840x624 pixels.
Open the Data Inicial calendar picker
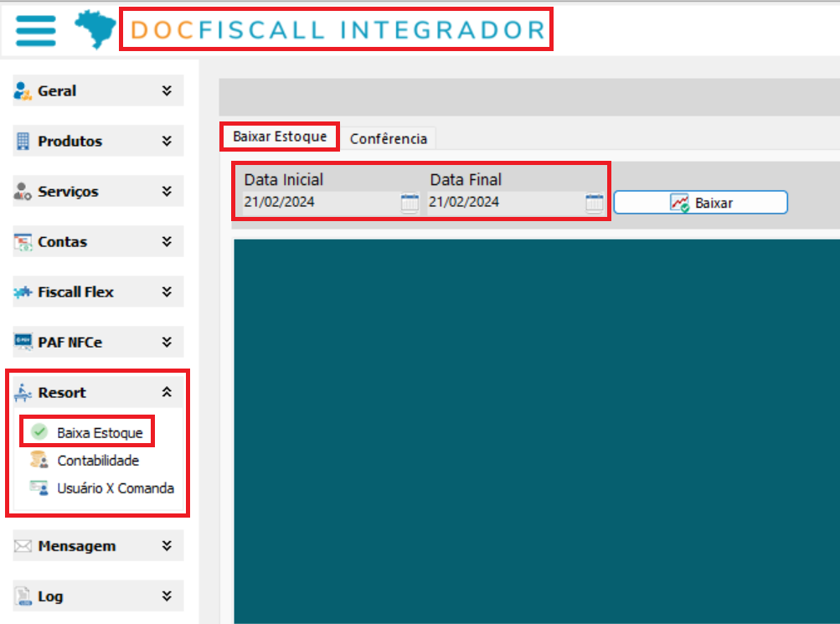click(x=410, y=203)
